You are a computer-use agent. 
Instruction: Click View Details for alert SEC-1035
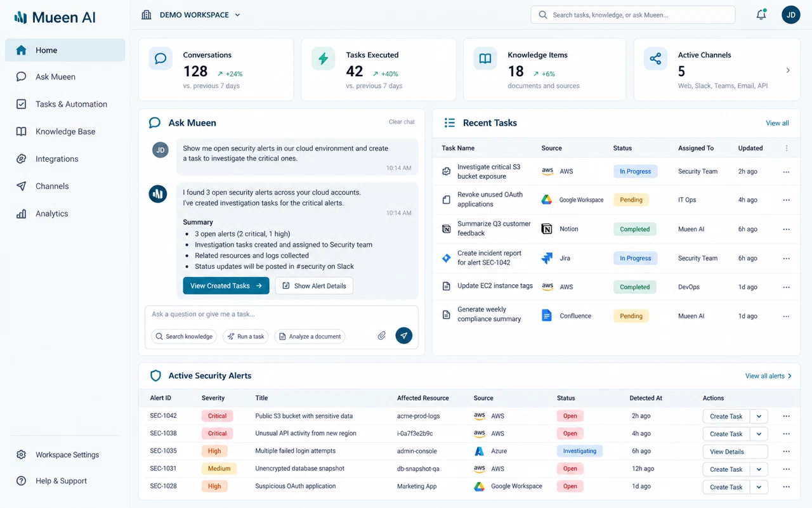(x=735, y=452)
